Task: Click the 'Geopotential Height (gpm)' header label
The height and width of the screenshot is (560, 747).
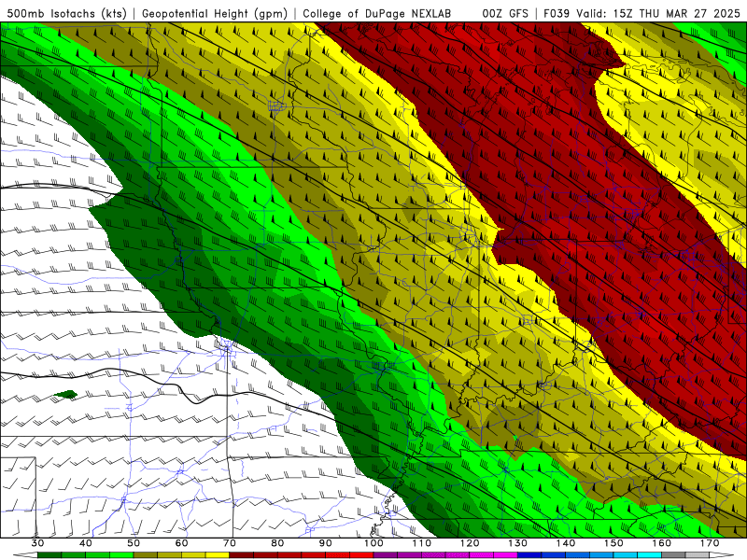Action: coord(215,14)
